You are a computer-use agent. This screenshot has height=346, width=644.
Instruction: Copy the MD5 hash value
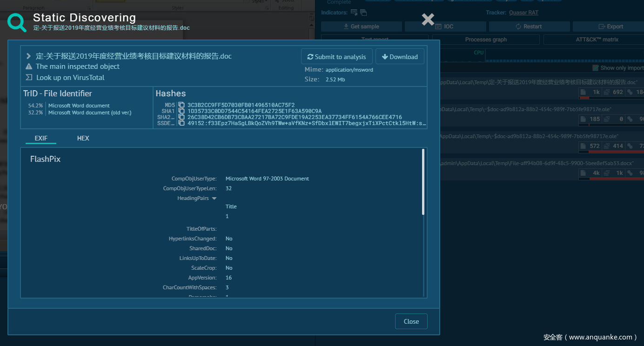coord(181,105)
